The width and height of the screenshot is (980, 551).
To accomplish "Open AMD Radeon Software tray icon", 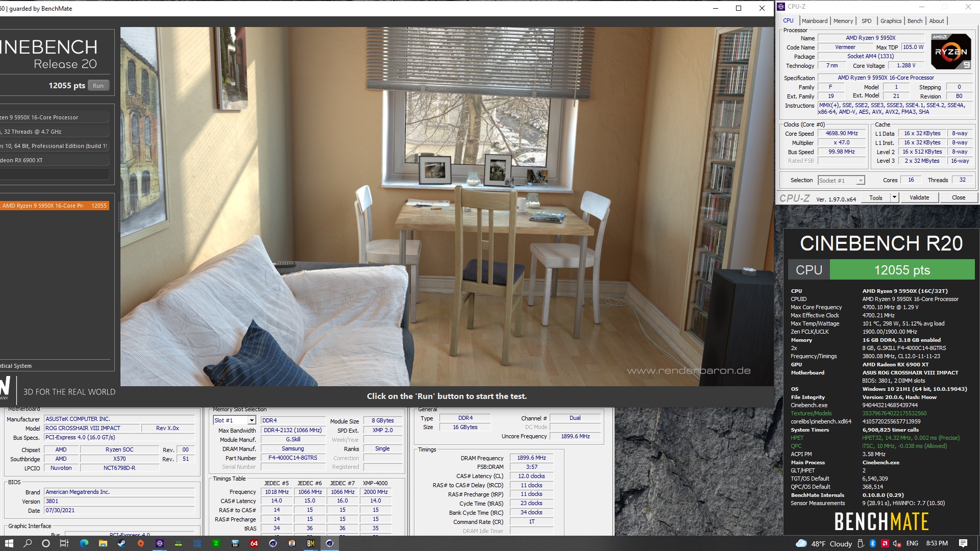I will pyautogui.click(x=885, y=543).
